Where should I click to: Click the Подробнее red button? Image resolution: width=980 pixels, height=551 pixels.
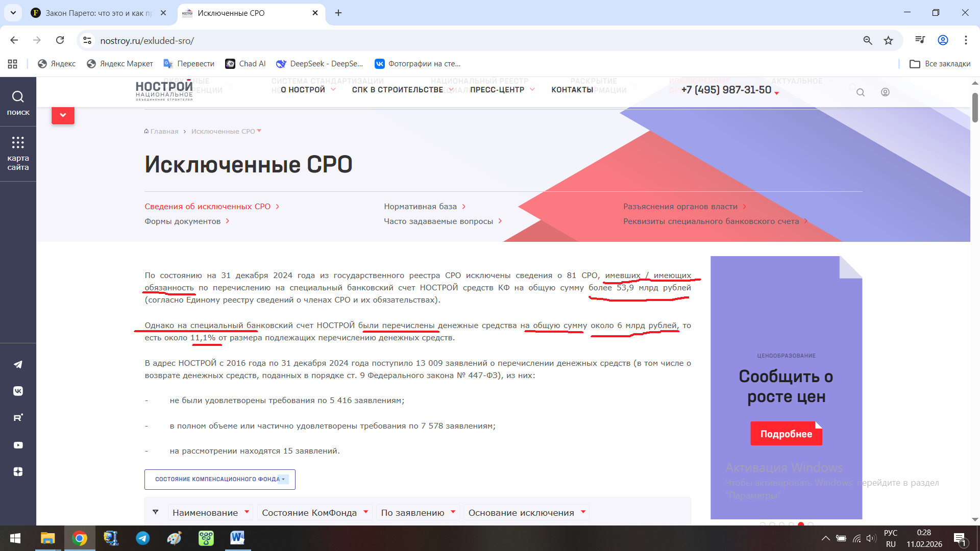pos(786,434)
